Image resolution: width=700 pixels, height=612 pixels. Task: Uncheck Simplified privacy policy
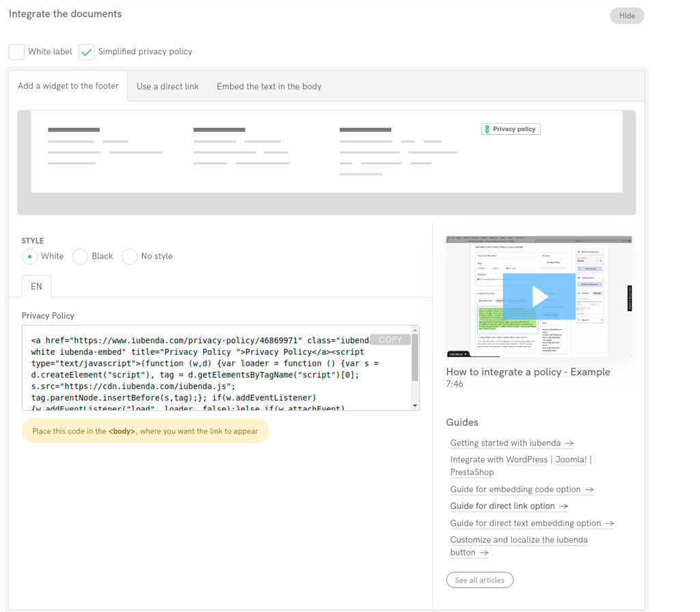click(87, 52)
